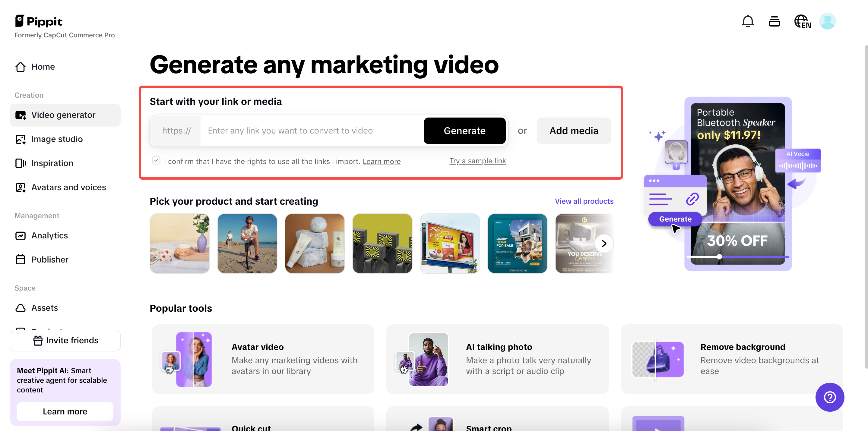Open Avatars and voices section
868x431 pixels.
[x=68, y=187]
